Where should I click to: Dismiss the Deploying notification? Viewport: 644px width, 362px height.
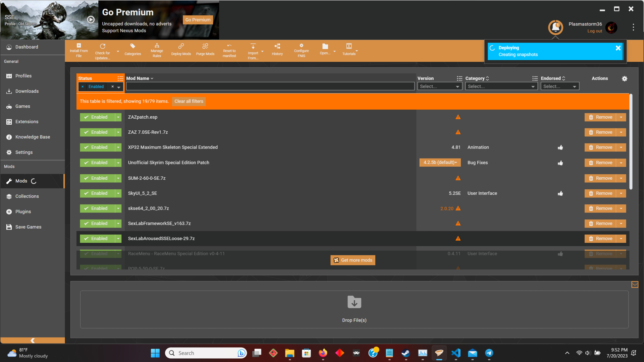(618, 48)
